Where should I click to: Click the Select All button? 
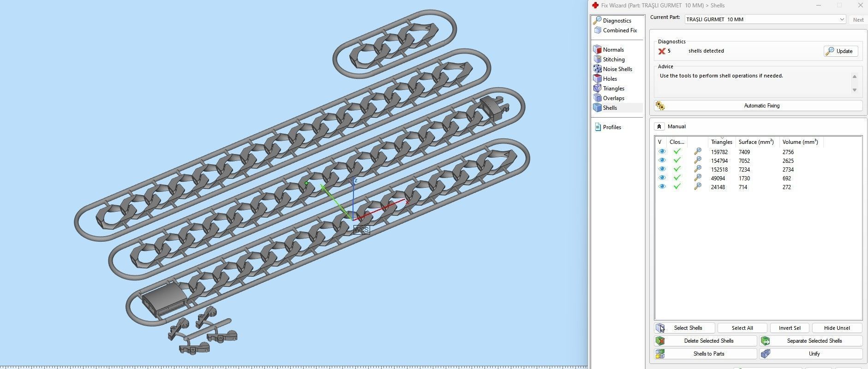742,328
